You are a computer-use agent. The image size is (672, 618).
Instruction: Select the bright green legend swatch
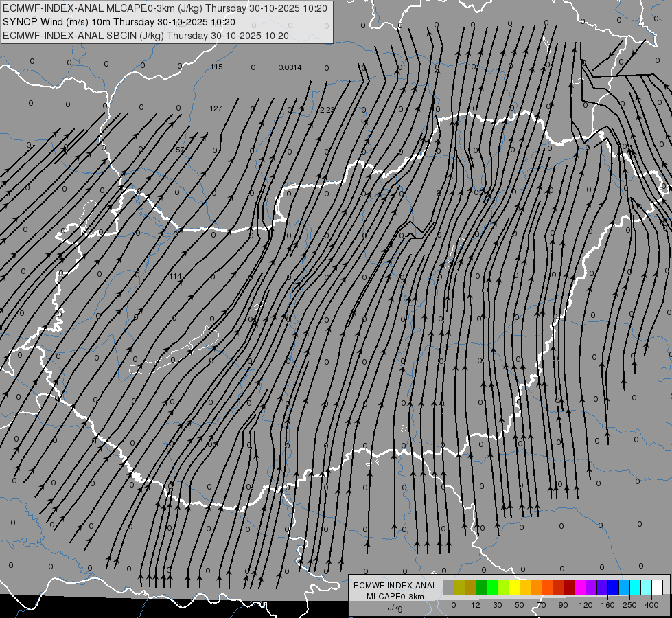tap(492, 587)
